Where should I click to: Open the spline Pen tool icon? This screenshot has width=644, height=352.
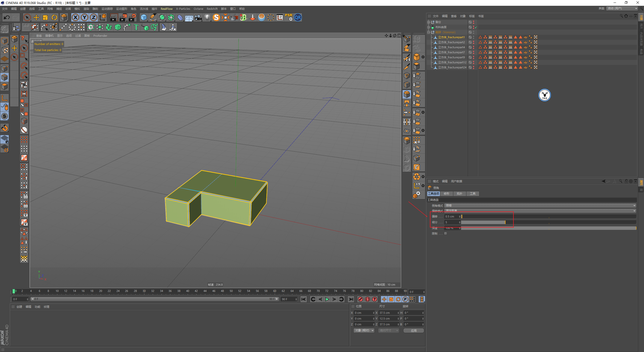153,17
